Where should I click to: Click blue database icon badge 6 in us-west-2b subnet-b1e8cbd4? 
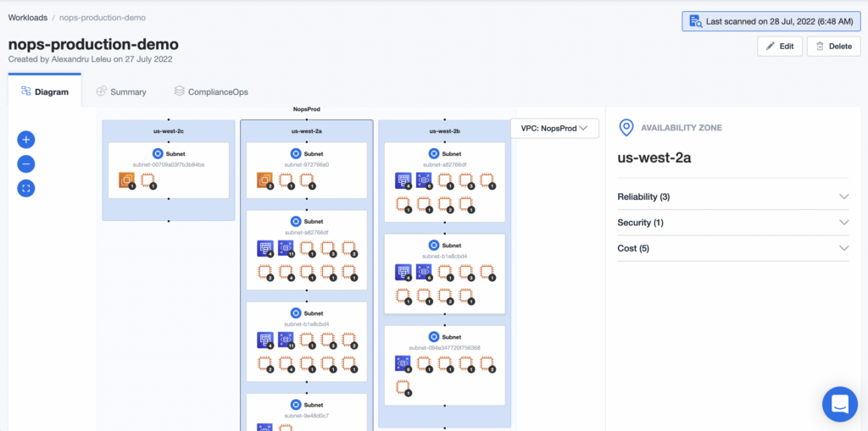(424, 272)
